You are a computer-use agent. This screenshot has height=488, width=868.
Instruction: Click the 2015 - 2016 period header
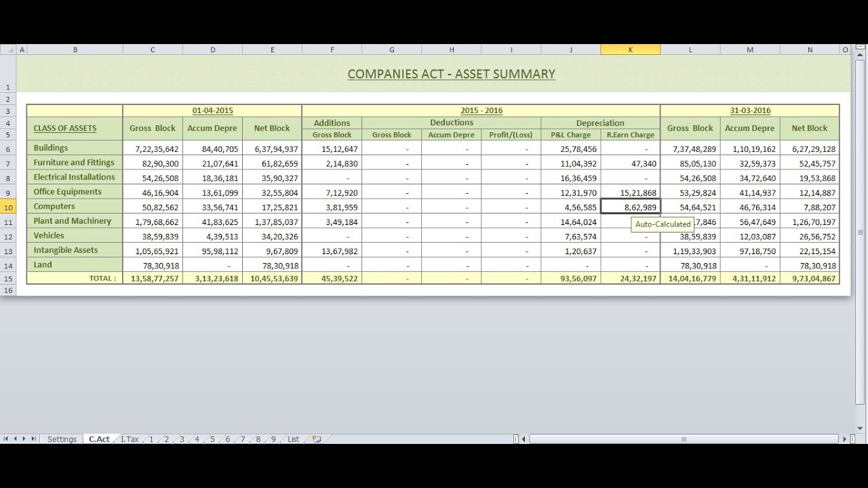click(481, 110)
